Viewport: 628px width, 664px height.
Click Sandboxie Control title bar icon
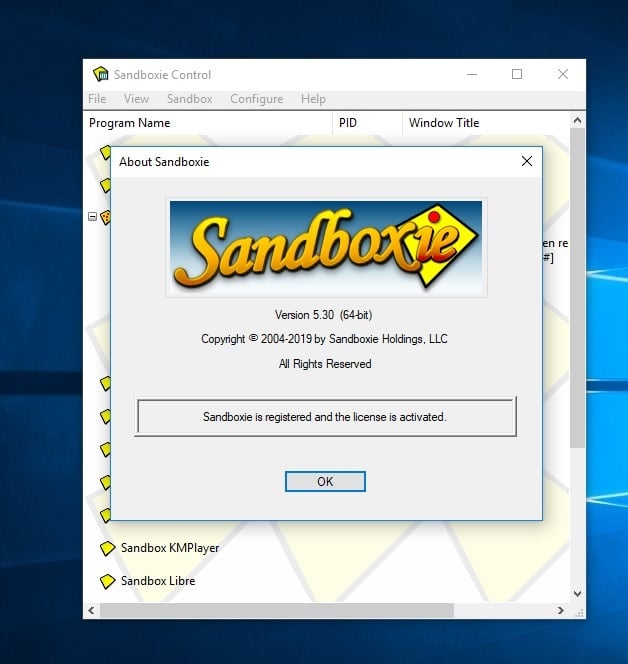click(x=101, y=74)
